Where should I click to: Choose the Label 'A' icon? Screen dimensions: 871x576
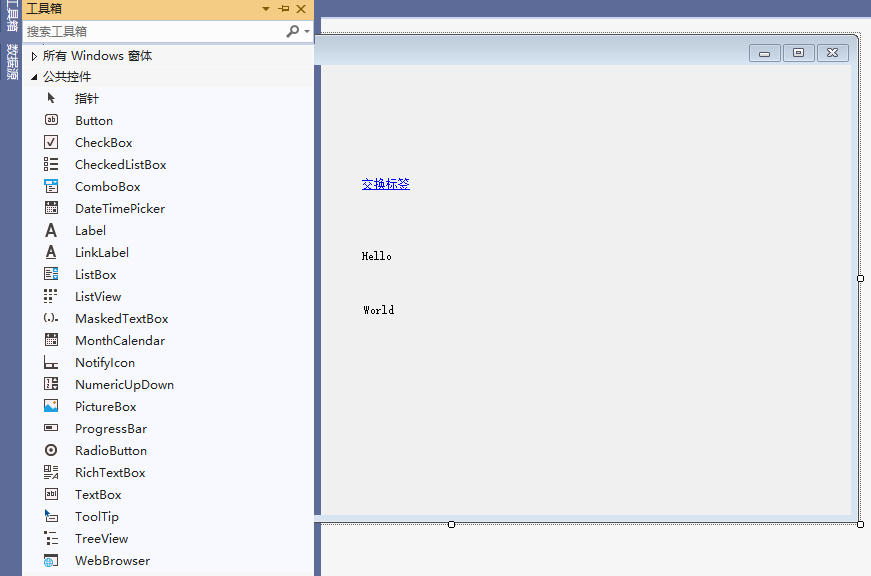click(51, 230)
